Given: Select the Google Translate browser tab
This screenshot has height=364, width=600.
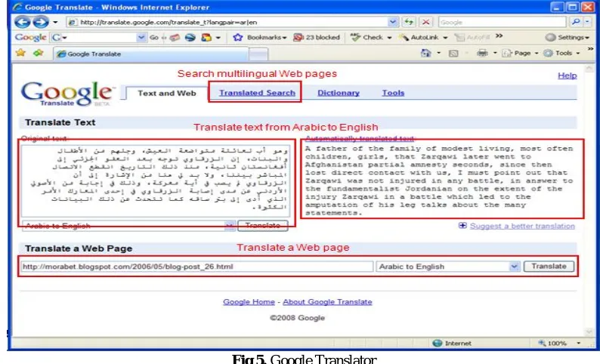Looking at the screenshot, I should pos(151,54).
